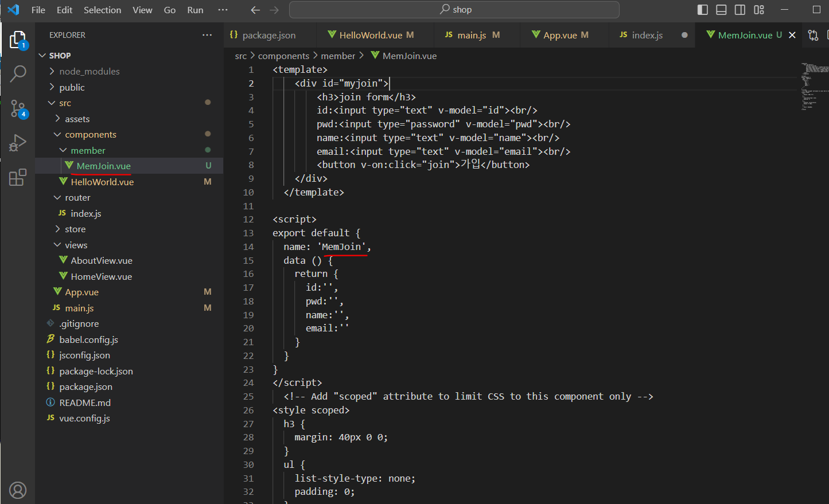The image size is (829, 504).
Task: Open AboutView.vue in the explorer
Action: point(130,260)
